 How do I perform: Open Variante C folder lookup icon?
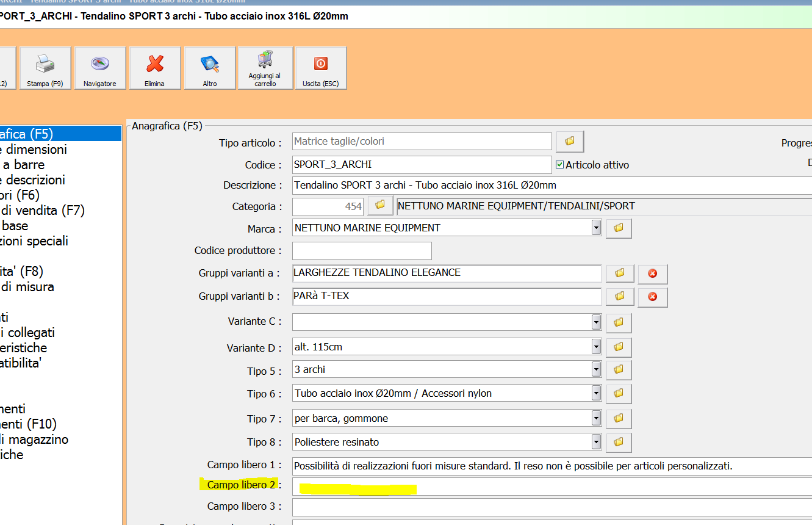(619, 322)
